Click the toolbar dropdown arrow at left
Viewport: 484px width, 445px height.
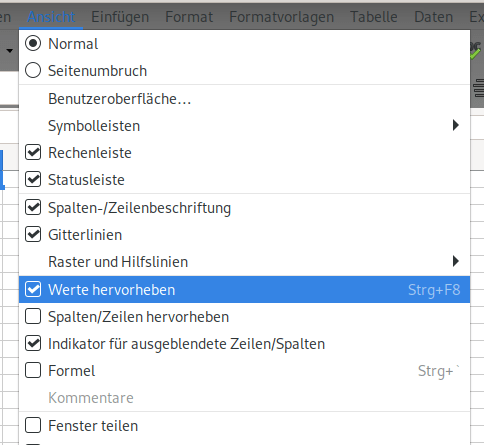tap(10, 51)
